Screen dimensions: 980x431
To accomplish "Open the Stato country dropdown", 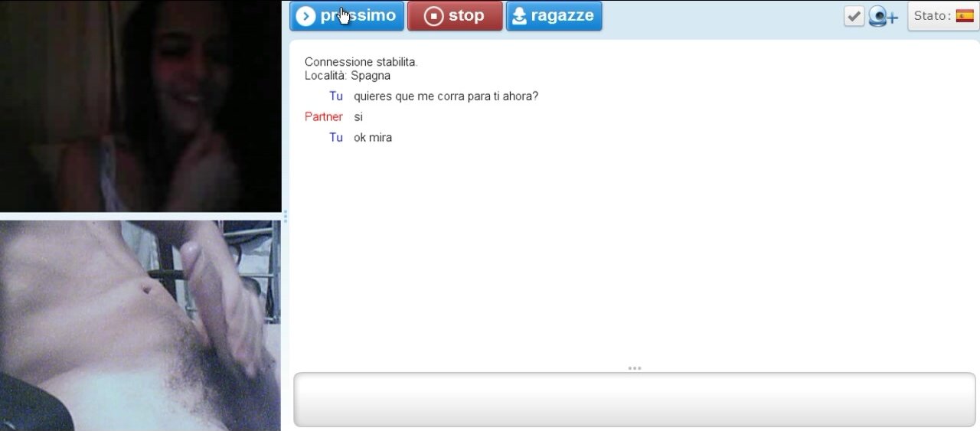I will coord(942,16).
